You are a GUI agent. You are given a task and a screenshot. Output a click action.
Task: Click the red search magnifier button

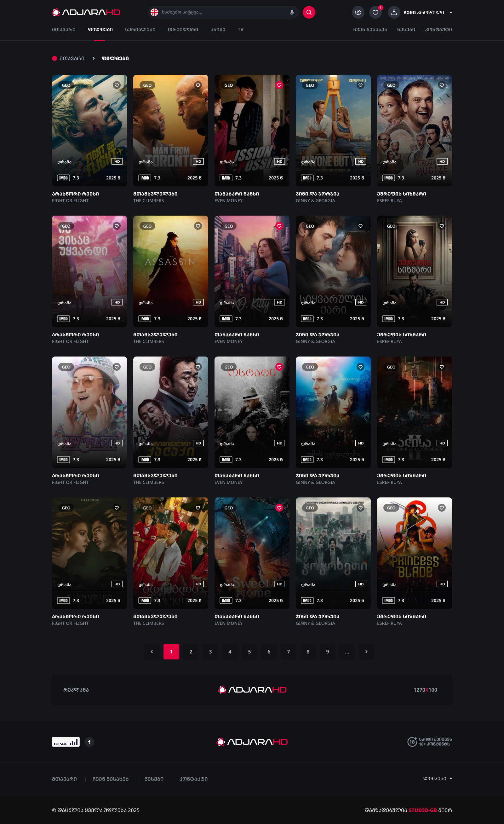coord(308,12)
